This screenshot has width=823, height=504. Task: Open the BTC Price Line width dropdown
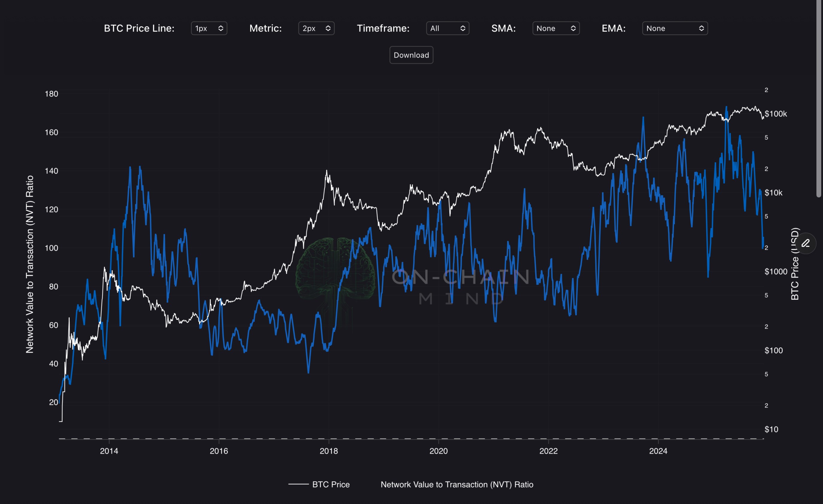click(x=209, y=28)
